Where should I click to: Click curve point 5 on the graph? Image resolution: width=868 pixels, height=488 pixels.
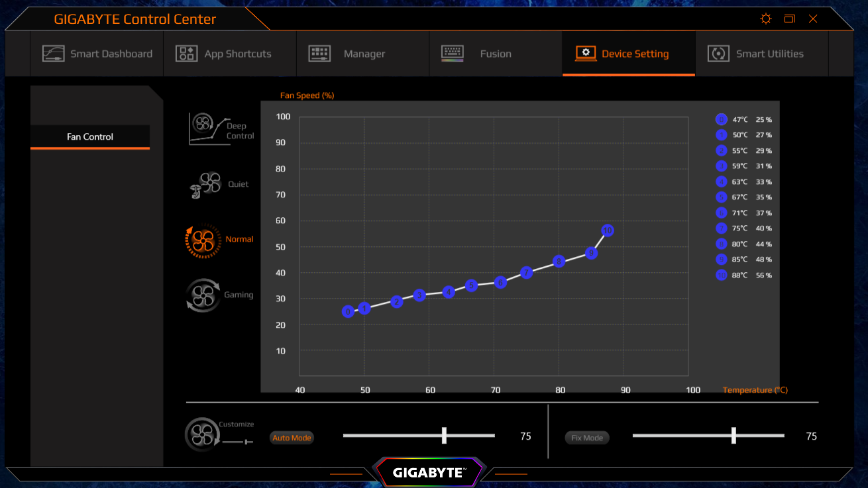(471, 285)
